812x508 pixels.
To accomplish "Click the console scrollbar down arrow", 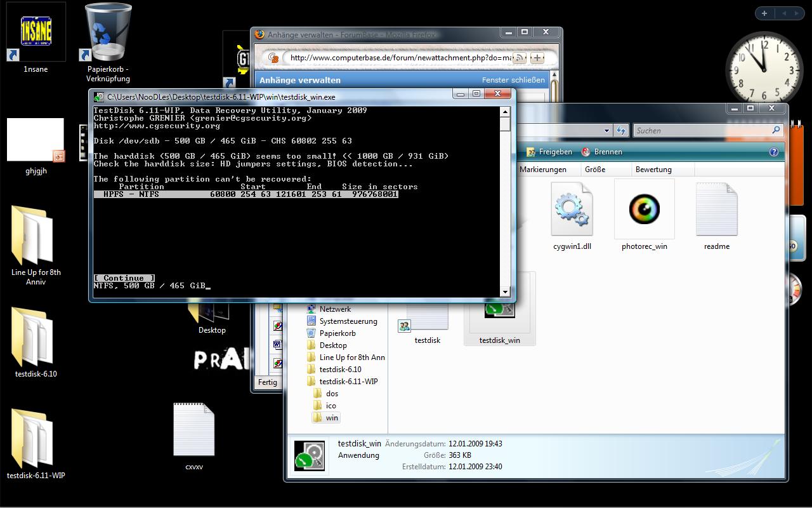I will point(506,291).
